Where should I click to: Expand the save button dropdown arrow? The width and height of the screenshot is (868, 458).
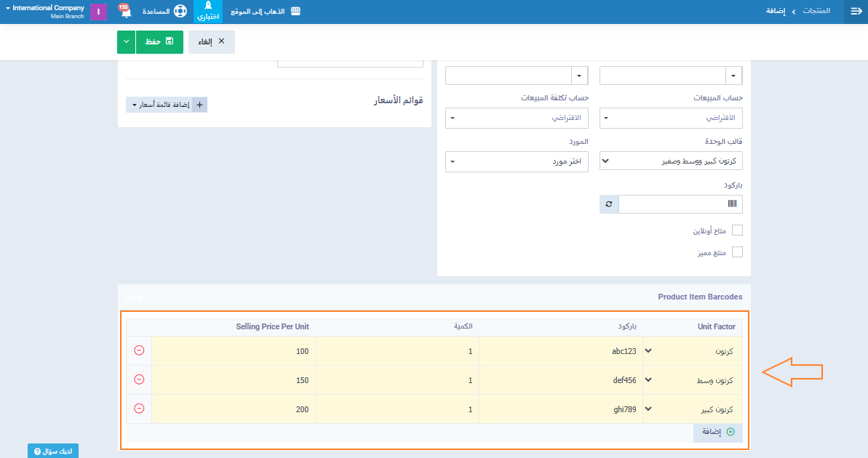click(x=126, y=42)
